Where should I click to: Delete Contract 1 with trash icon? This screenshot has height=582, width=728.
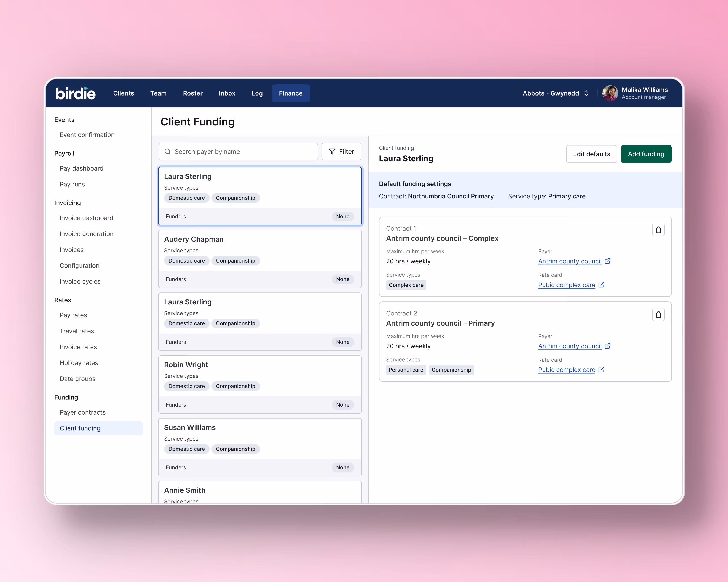coord(658,230)
